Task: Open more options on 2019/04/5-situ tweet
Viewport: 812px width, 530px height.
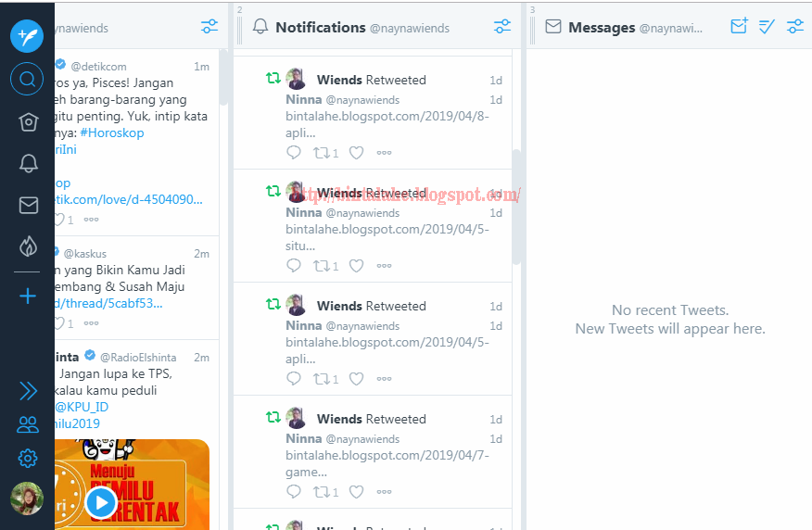Action: point(384,266)
